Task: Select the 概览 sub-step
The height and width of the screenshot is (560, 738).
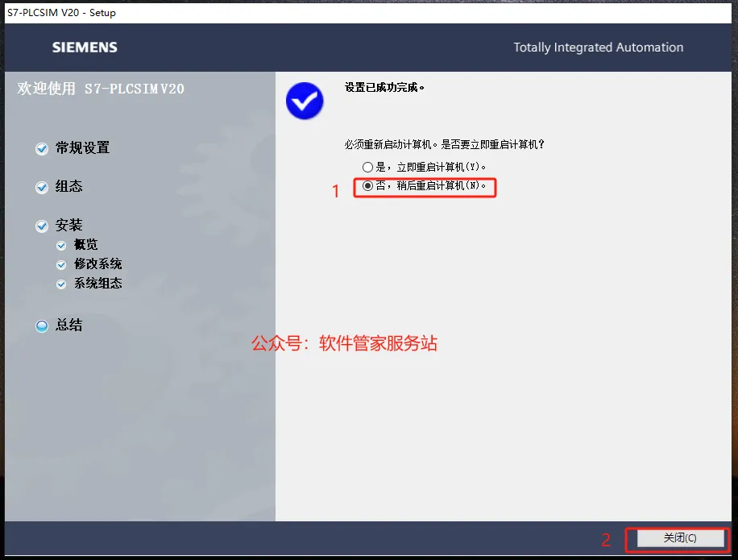Action: 85,244
